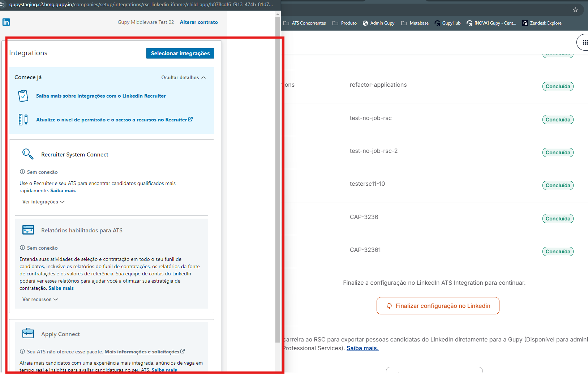The width and height of the screenshot is (588, 374).
Task: Click the Apply Connect briefcase icon
Action: 28,333
